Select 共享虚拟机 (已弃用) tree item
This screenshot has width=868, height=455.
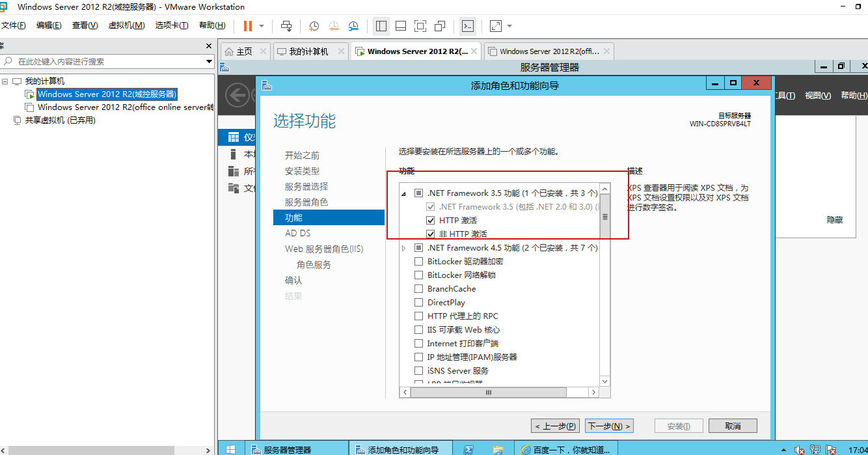(60, 120)
